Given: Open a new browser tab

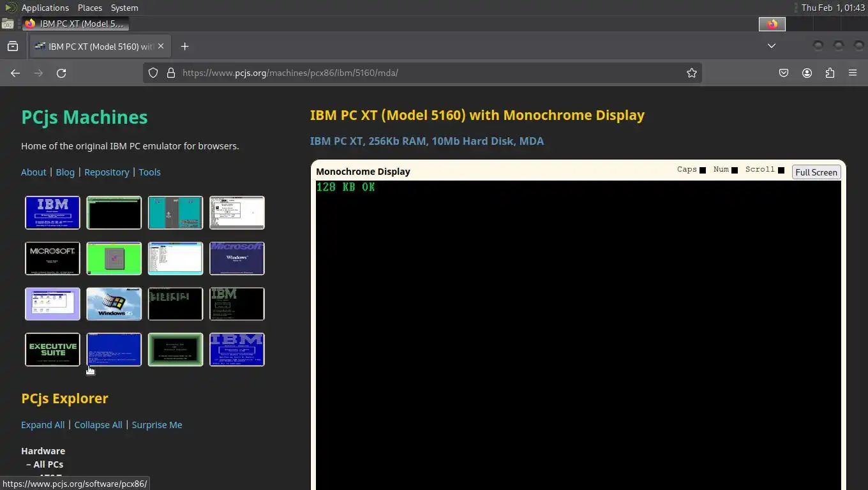Looking at the screenshot, I should pos(184,46).
